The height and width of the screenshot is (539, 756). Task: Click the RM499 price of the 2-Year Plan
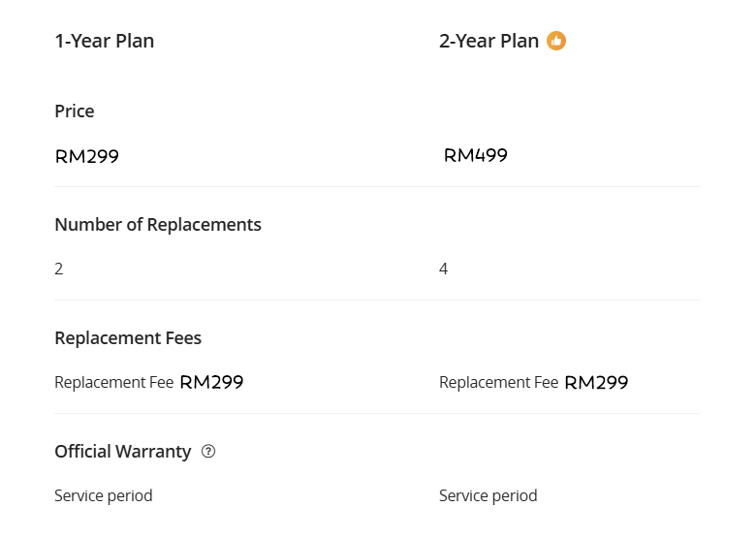point(476,155)
